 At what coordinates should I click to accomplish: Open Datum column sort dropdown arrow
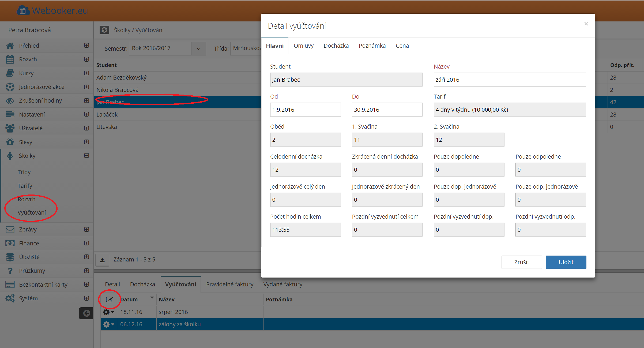152,298
